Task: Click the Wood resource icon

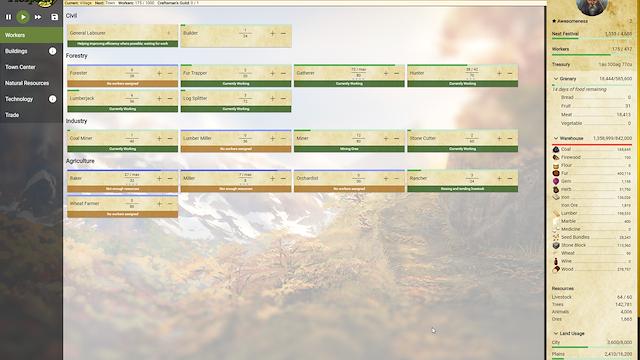Action: (556, 269)
